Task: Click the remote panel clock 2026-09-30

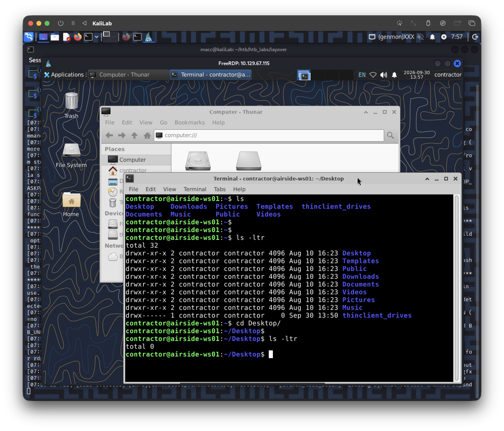Action: [x=417, y=75]
